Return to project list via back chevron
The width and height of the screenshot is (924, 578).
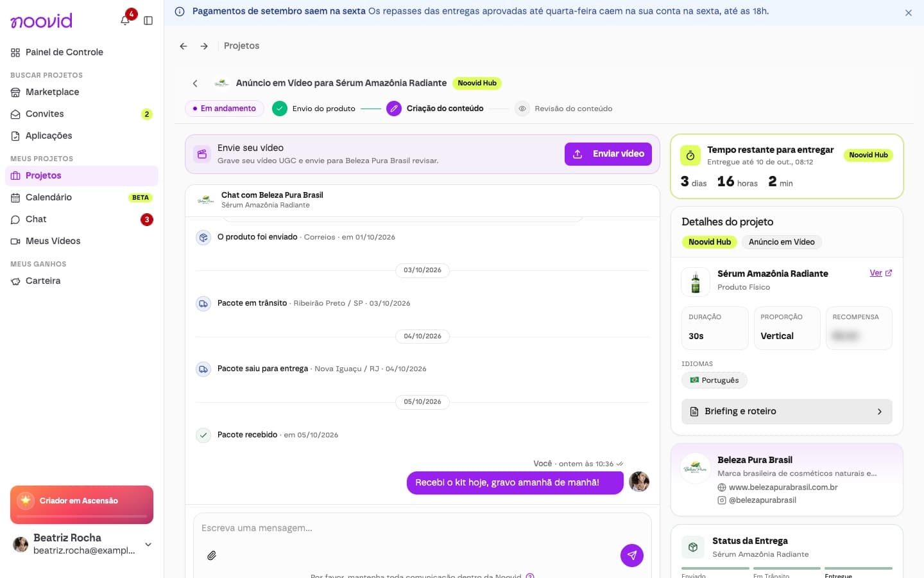pos(195,83)
